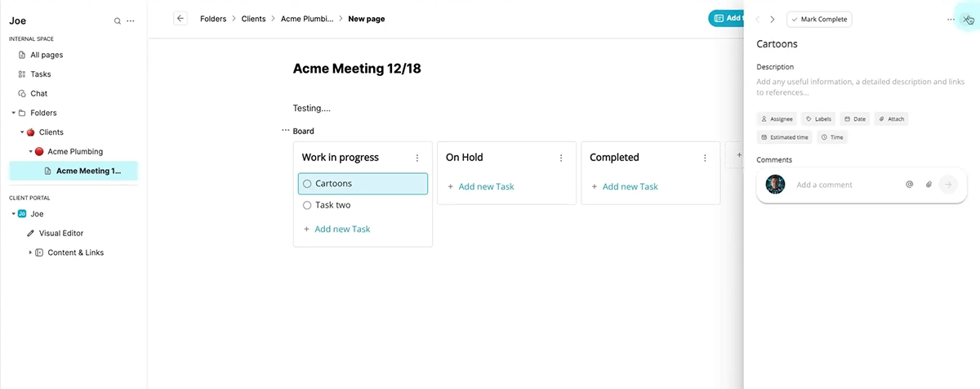980x389 pixels.
Task: Click the back arrow button
Action: click(180, 18)
